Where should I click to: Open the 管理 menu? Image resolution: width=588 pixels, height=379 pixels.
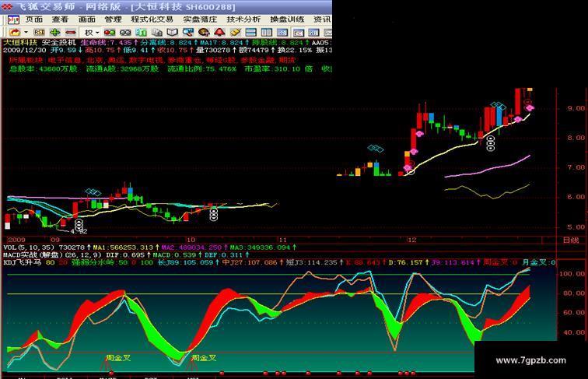(114, 19)
